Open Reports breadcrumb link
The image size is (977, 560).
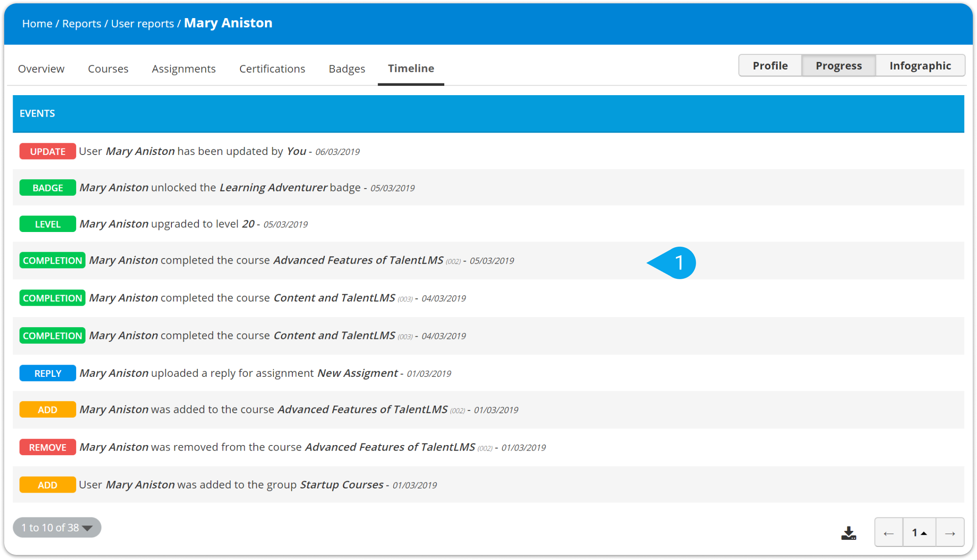click(x=82, y=24)
